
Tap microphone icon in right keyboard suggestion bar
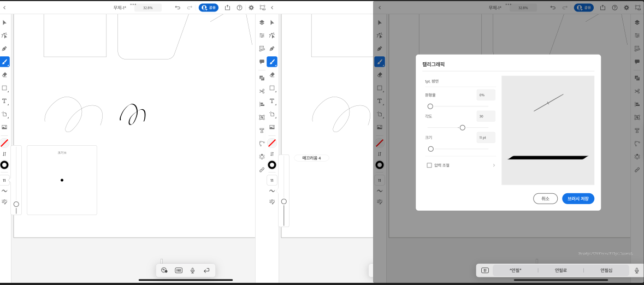[636, 270]
